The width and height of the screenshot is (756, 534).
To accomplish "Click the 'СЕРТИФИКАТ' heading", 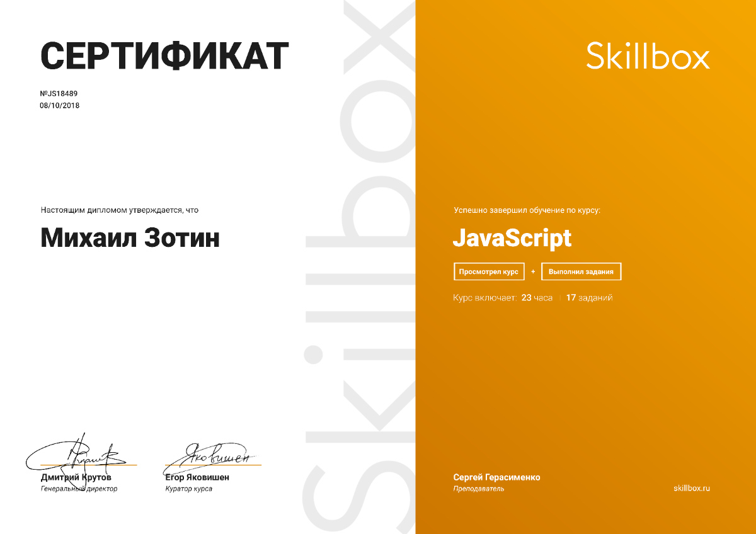I will click(165, 55).
